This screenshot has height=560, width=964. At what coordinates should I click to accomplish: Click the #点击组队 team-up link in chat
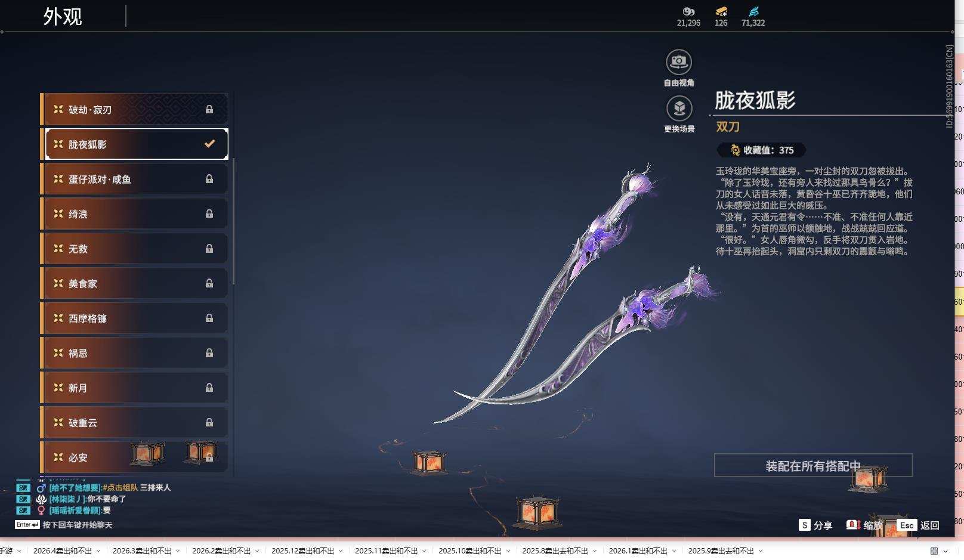[120, 488]
